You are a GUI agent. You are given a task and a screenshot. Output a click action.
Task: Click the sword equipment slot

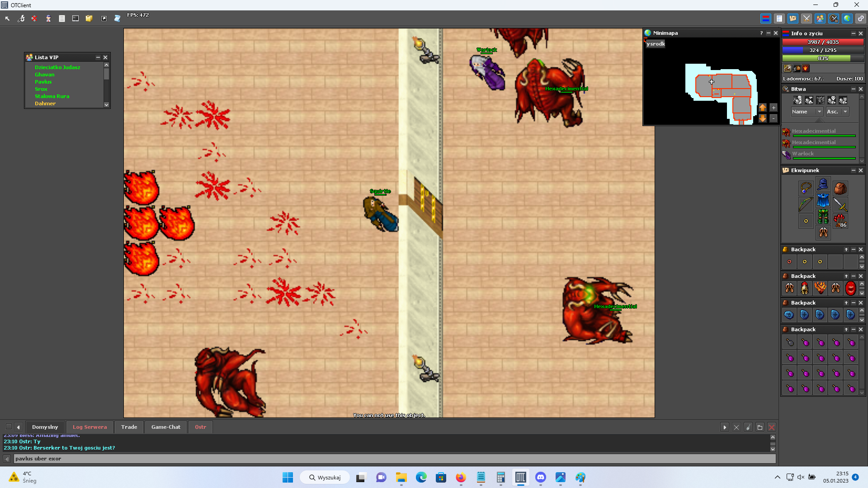click(x=840, y=205)
